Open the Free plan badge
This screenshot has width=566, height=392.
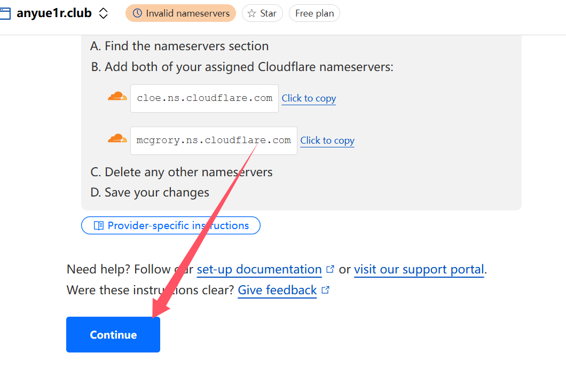pos(314,13)
